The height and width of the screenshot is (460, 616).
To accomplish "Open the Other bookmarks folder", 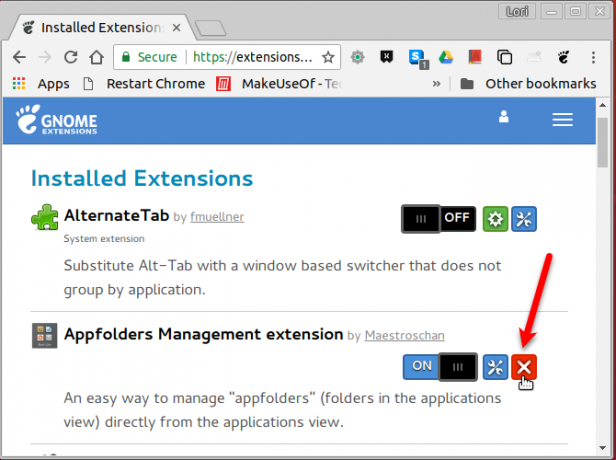I will (528, 84).
